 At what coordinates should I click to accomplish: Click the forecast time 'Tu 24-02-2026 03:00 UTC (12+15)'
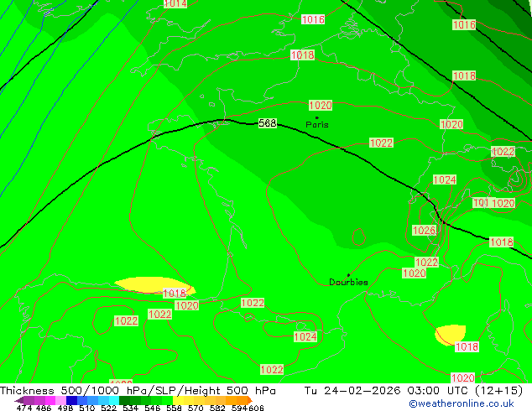coord(414,391)
